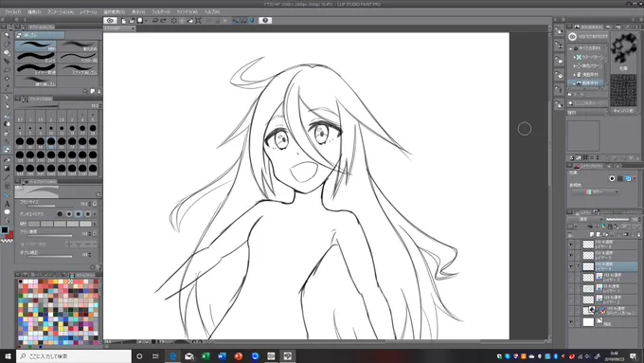Expand the 単色パターン material folder

click(x=574, y=65)
